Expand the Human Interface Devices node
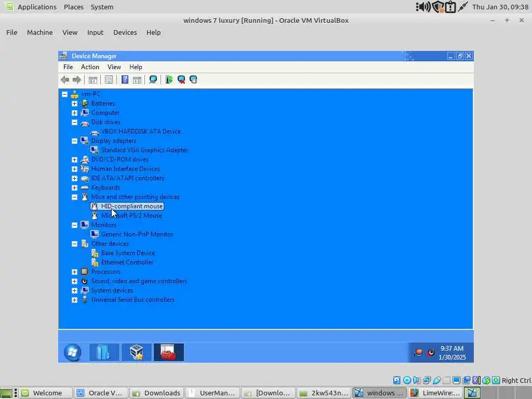 click(74, 169)
